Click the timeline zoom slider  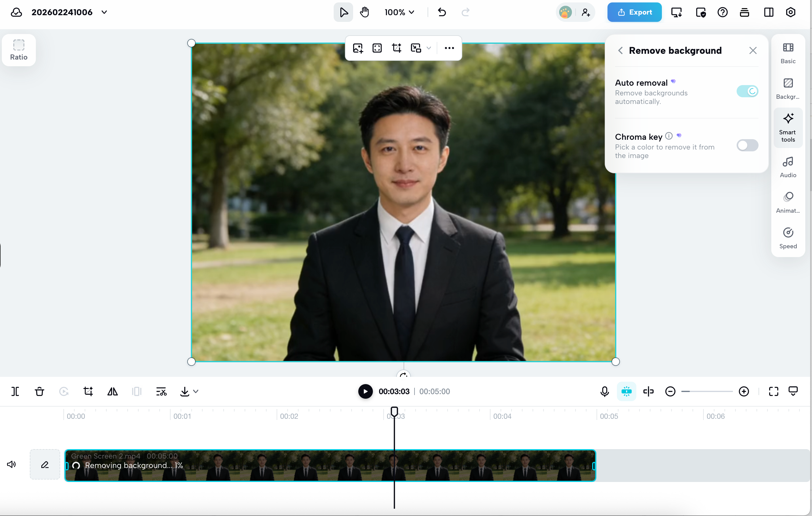[x=707, y=391]
